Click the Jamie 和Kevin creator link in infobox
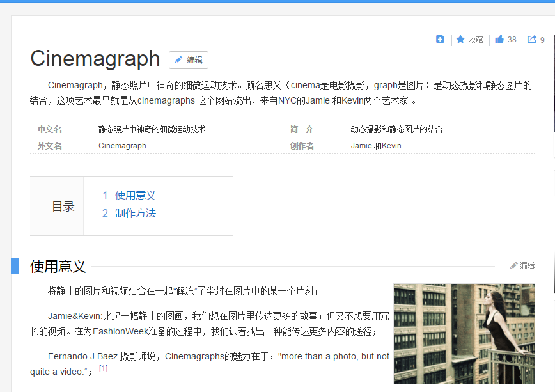This screenshot has height=392, width=555. (376, 145)
